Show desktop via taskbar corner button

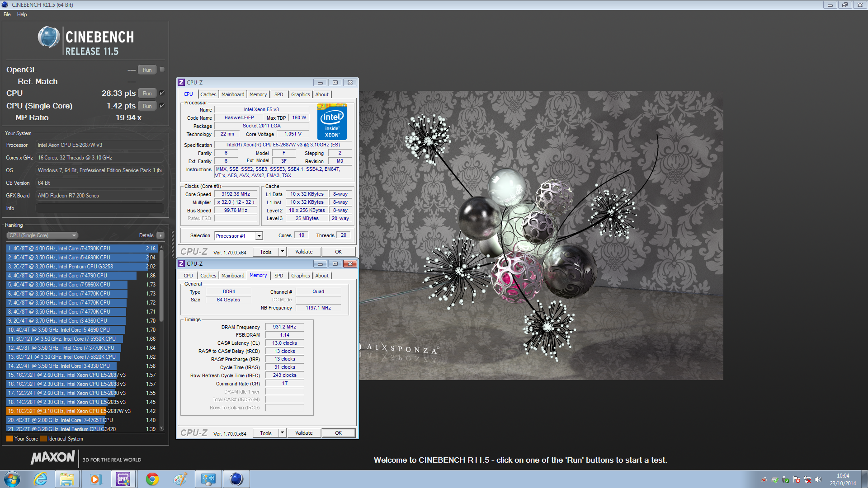(864, 479)
